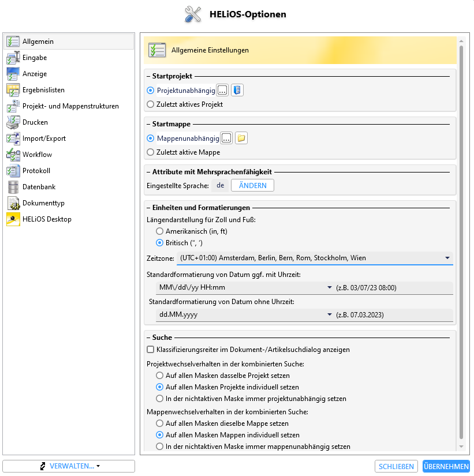The image size is (474, 476).
Task: Click the Ergebnislisten table icon
Action: [x=13, y=90]
